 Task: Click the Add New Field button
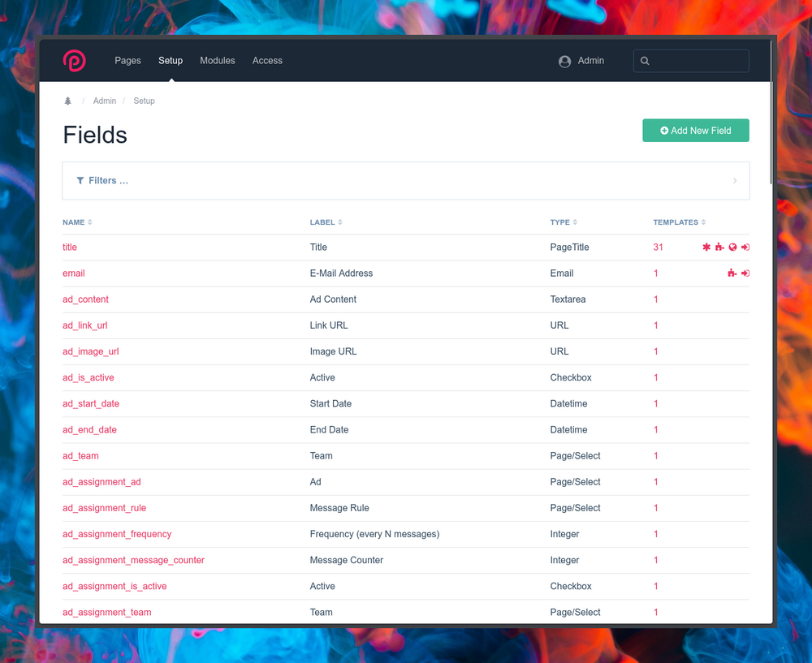point(696,131)
